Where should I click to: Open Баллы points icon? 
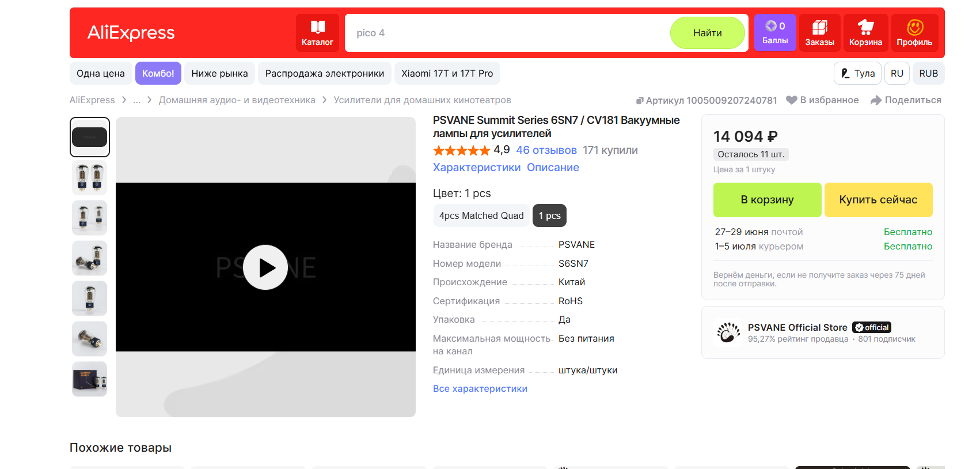tap(775, 33)
